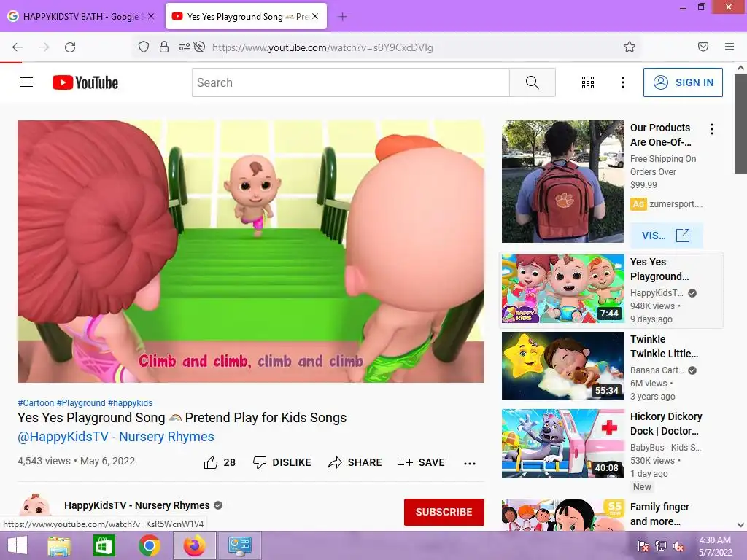Click Firefox icon in taskbar

194,545
